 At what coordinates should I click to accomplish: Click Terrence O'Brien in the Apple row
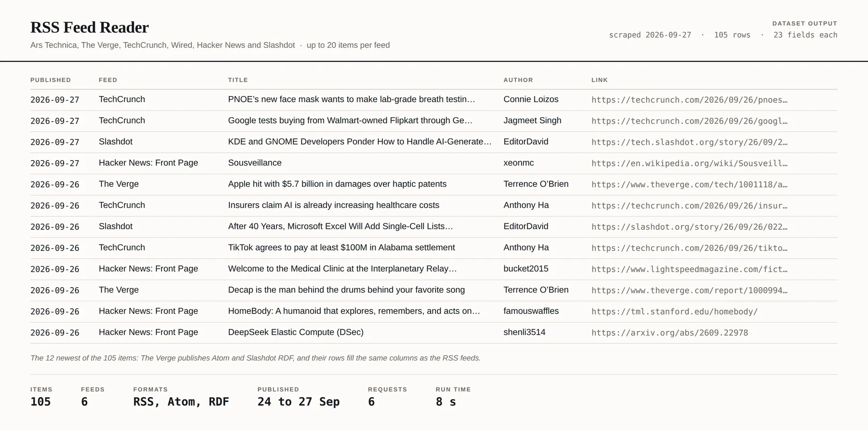pos(536,184)
